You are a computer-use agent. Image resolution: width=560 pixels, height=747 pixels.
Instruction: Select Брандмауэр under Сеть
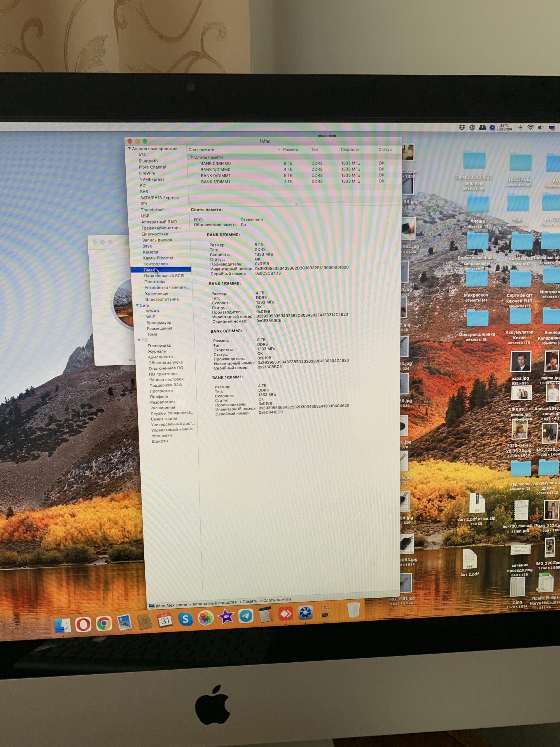click(x=158, y=322)
